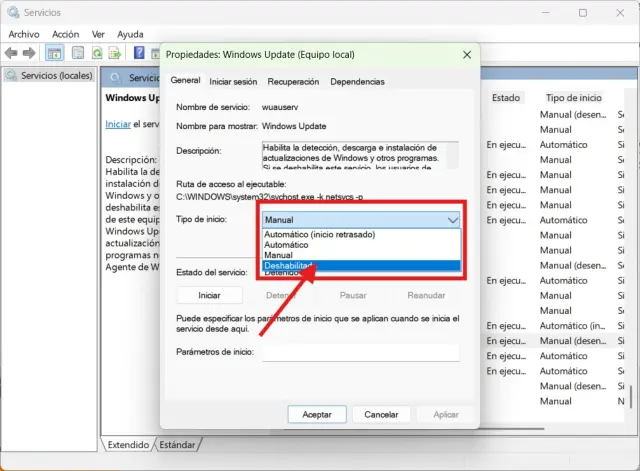
Task: Click the Iniciar service button
Action: point(209,295)
